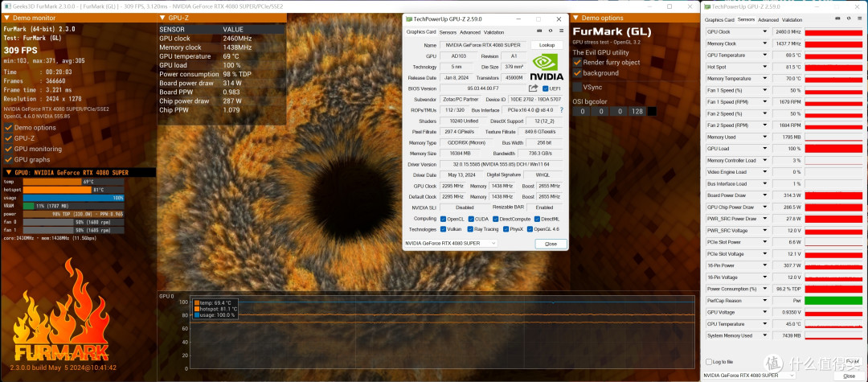Toggle the UEFI checkbox in GPU-Z
868x382 pixels.
545,88
